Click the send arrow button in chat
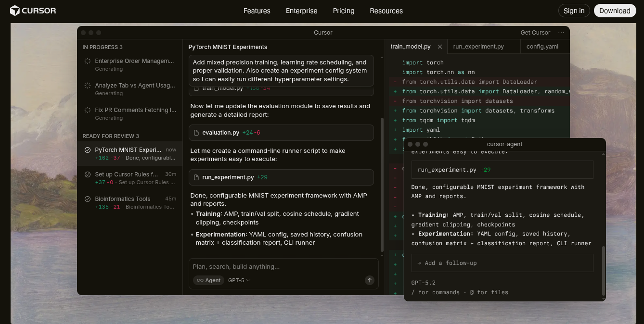Viewport: 644px width, 324px height. click(x=369, y=280)
